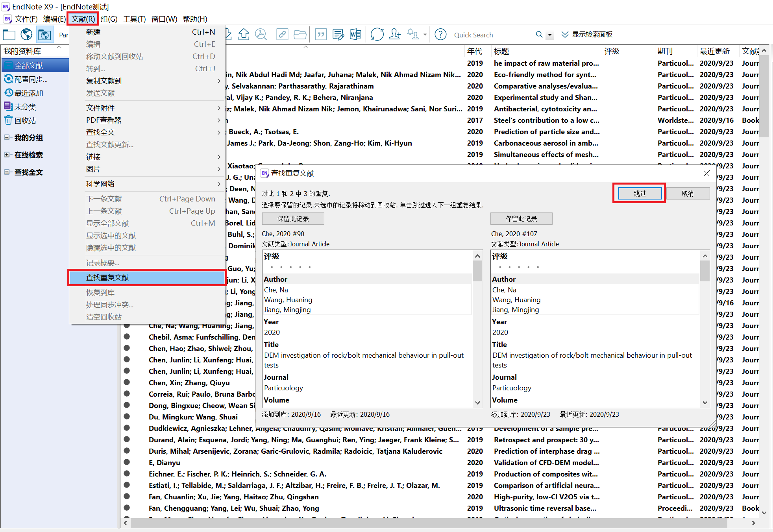Click the go to Word icon
This screenshot has width=773, height=532.
coord(355,35)
